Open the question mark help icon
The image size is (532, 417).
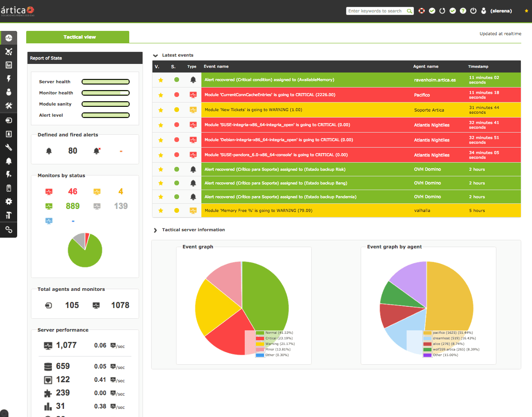(463, 11)
